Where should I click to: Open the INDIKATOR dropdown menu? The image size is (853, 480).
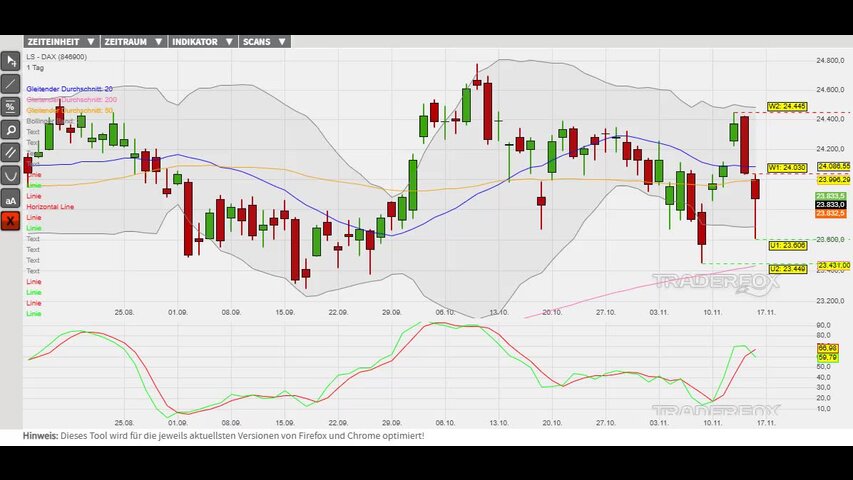tap(201, 42)
